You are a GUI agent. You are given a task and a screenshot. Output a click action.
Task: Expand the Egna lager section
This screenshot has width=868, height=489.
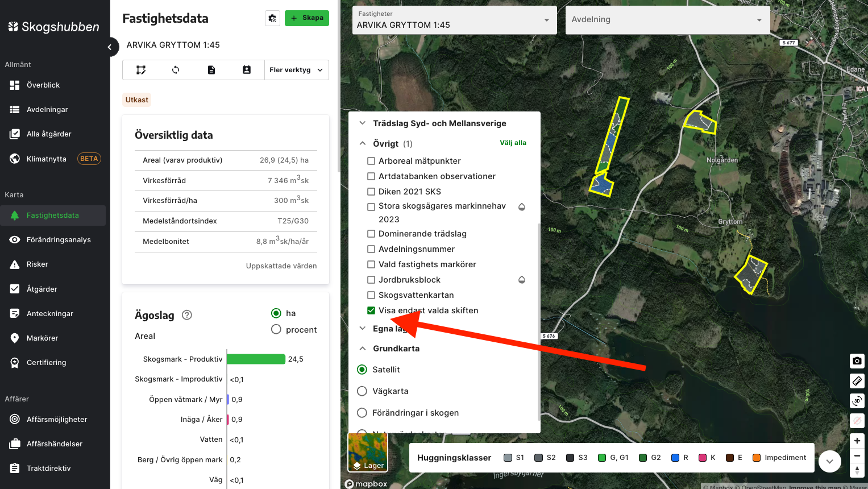363,329
